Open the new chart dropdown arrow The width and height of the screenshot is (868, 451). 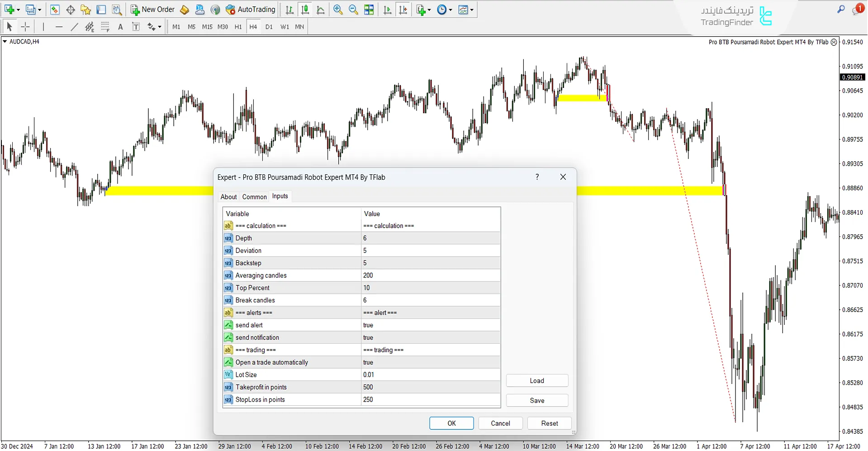pyautogui.click(x=18, y=10)
